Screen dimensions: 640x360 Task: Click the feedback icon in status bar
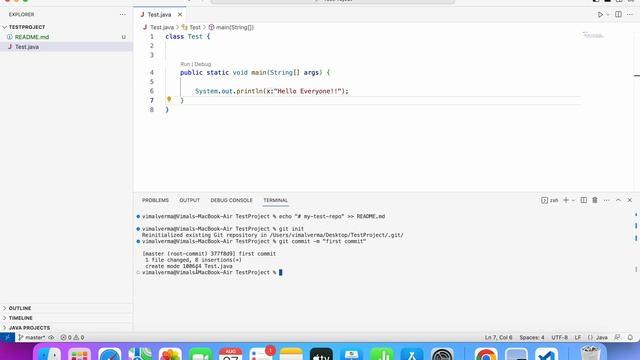tap(618, 338)
